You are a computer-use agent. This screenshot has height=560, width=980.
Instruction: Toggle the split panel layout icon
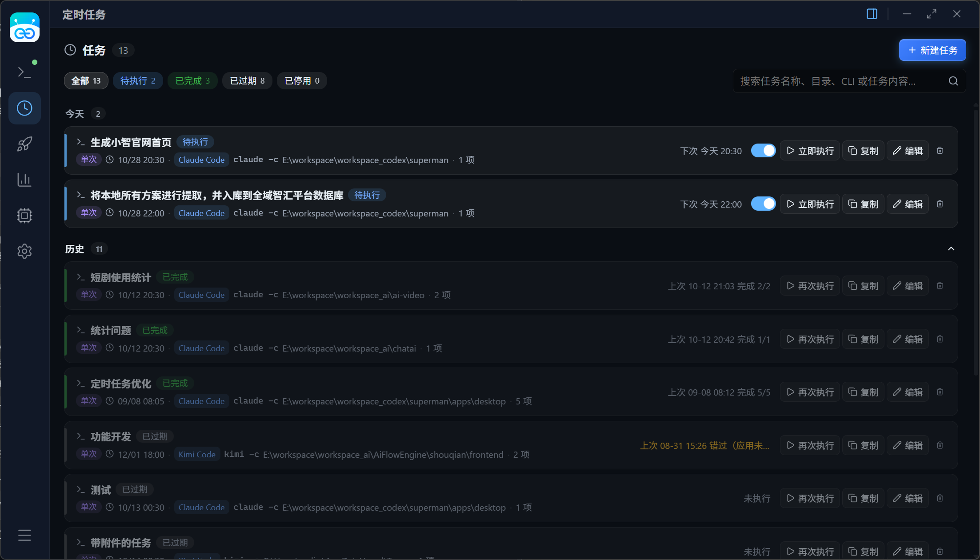(x=872, y=14)
